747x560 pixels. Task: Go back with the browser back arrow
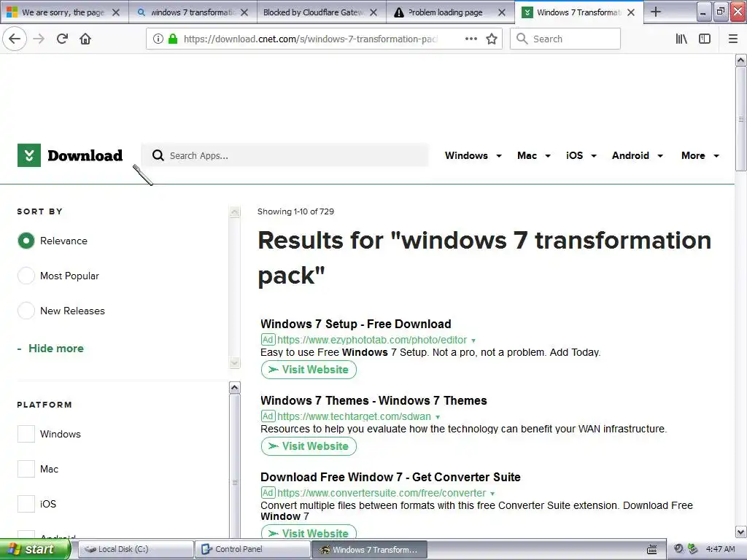[x=15, y=39]
